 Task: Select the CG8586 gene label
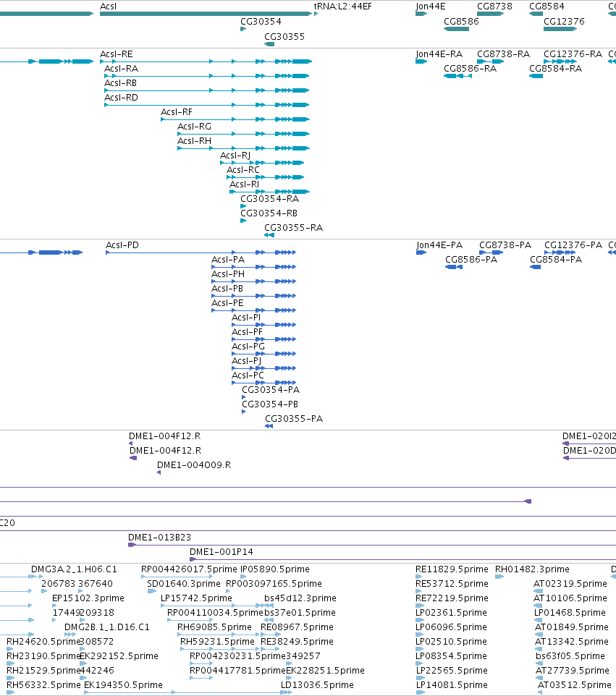(x=461, y=21)
